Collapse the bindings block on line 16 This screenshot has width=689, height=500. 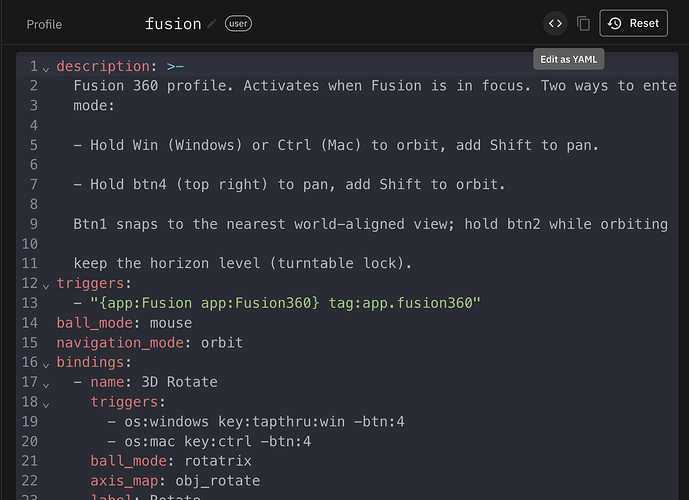click(46, 365)
